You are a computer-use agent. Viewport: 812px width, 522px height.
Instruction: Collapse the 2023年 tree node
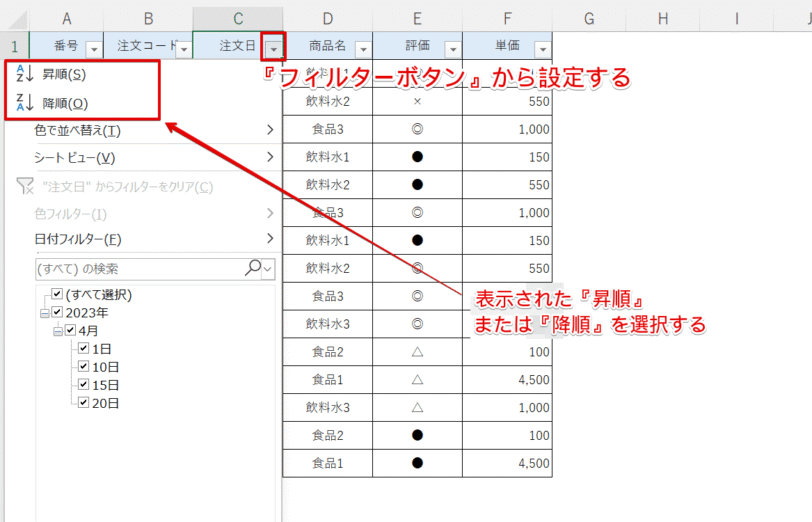tap(45, 313)
